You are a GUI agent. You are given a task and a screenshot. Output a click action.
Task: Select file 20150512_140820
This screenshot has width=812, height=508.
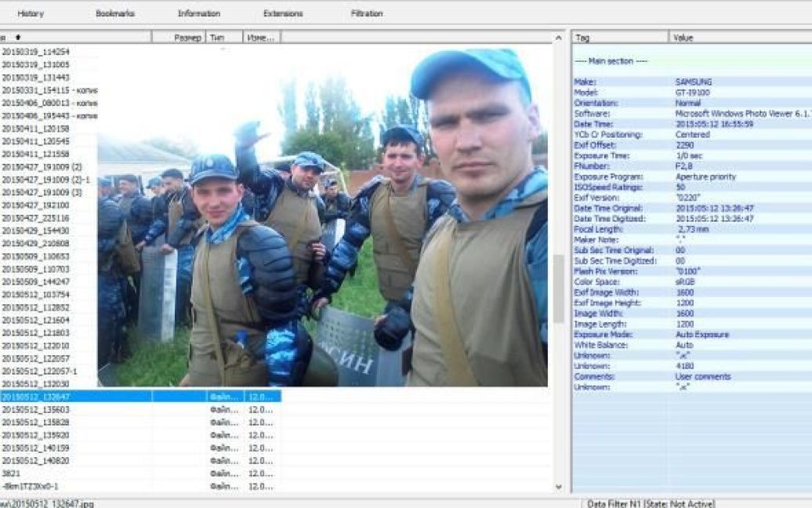click(x=35, y=460)
